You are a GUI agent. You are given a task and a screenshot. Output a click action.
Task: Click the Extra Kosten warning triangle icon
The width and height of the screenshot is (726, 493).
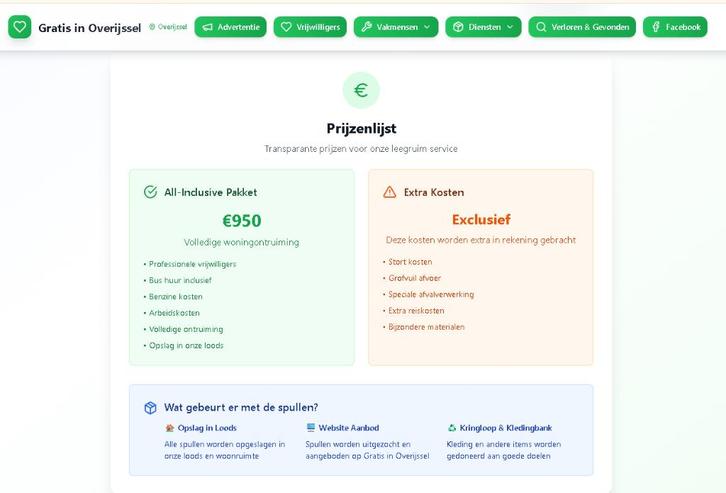(x=390, y=192)
